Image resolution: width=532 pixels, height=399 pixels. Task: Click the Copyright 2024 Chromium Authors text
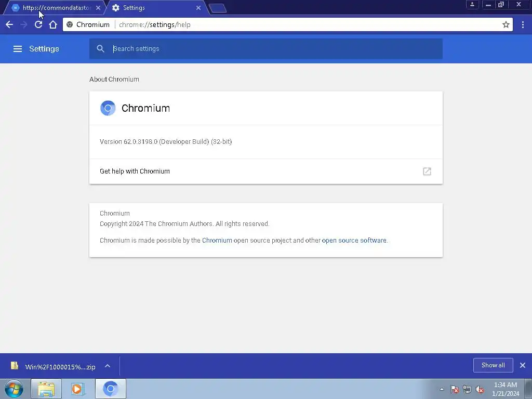coord(184,223)
